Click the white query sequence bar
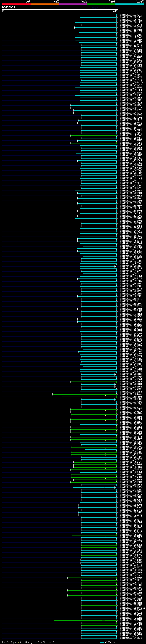The height and width of the screenshot is (644, 146). 60,9
